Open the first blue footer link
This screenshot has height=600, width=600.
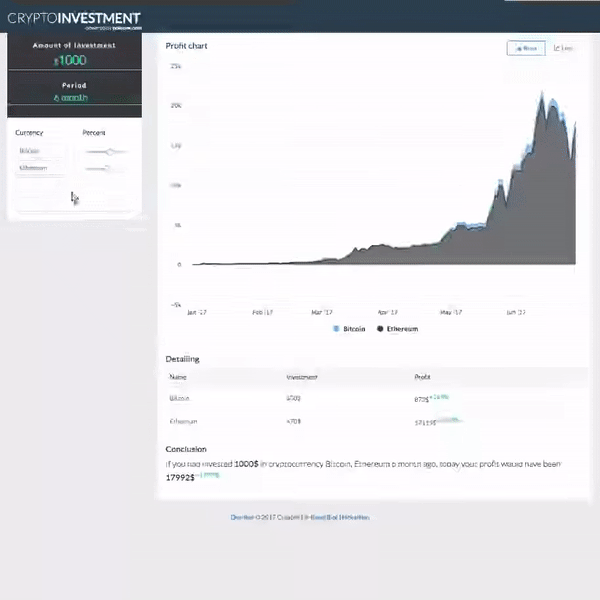[x=242, y=517]
